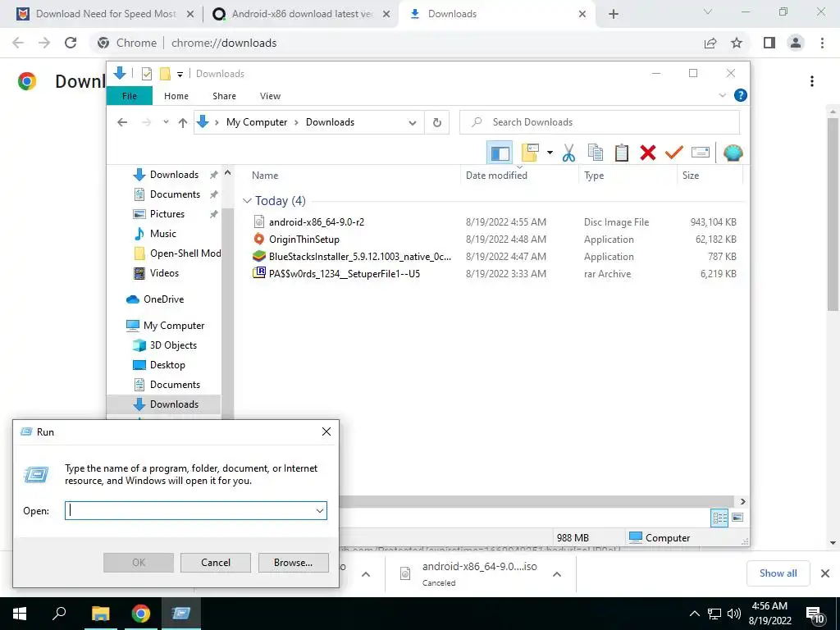Click the Copy icon in Explorer toolbar
This screenshot has width=840, height=630.
(596, 153)
